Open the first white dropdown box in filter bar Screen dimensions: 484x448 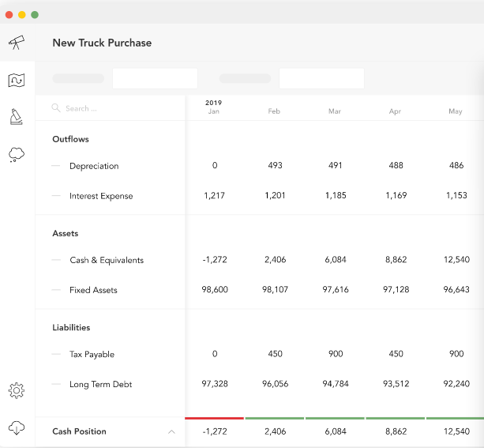click(x=155, y=78)
